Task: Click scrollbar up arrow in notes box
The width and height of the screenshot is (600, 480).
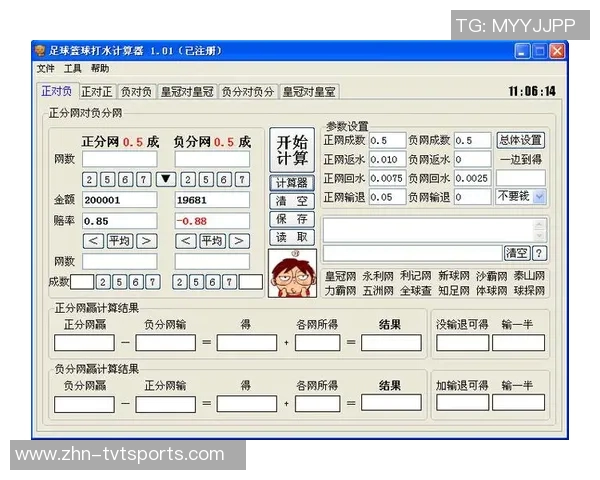Action: 539,224
